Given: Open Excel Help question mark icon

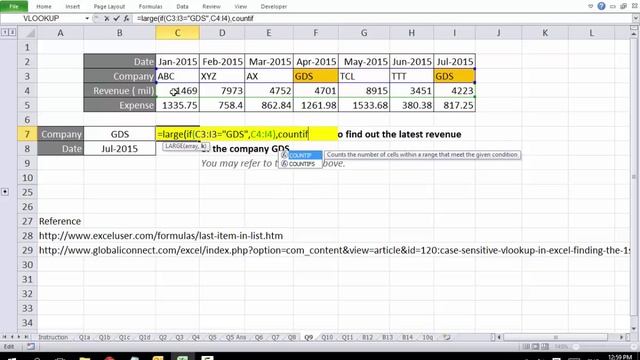Looking at the screenshot, I should coord(601,6).
